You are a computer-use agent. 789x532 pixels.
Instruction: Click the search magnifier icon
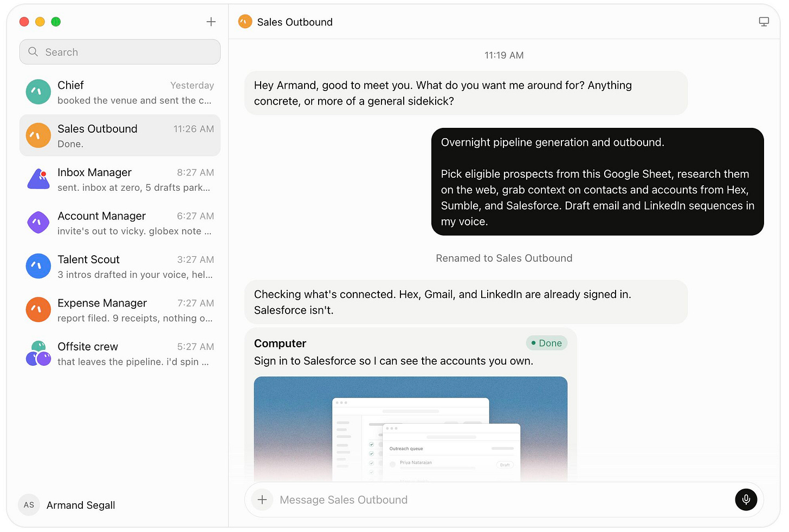pos(33,52)
